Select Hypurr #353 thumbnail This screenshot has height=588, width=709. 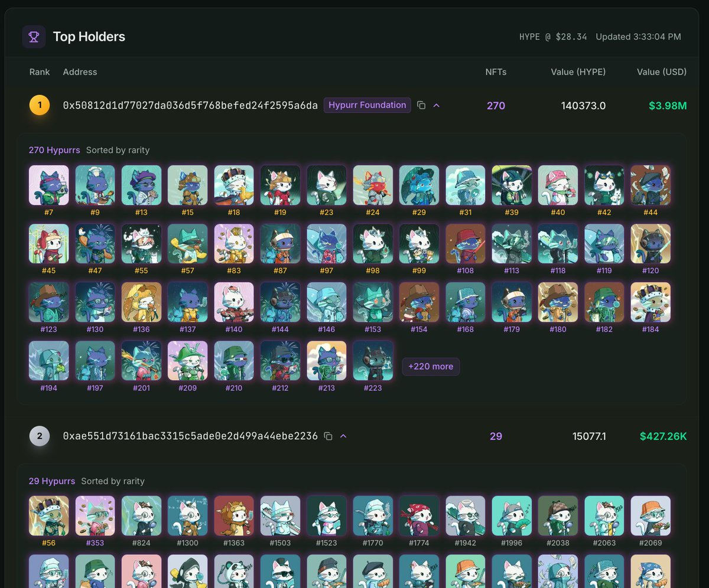click(x=95, y=515)
